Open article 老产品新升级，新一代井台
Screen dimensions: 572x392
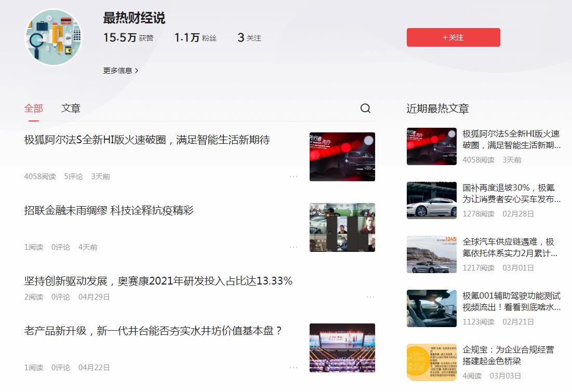pos(153,331)
